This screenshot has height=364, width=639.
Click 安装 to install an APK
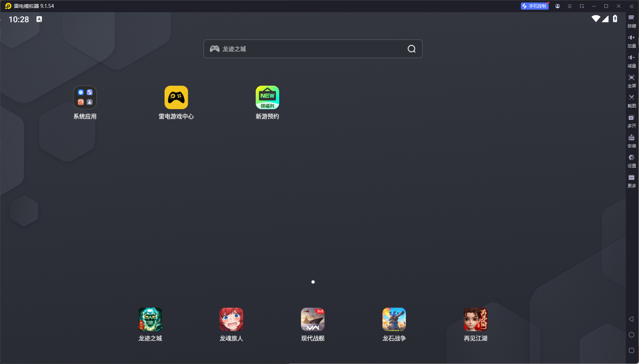tap(632, 141)
